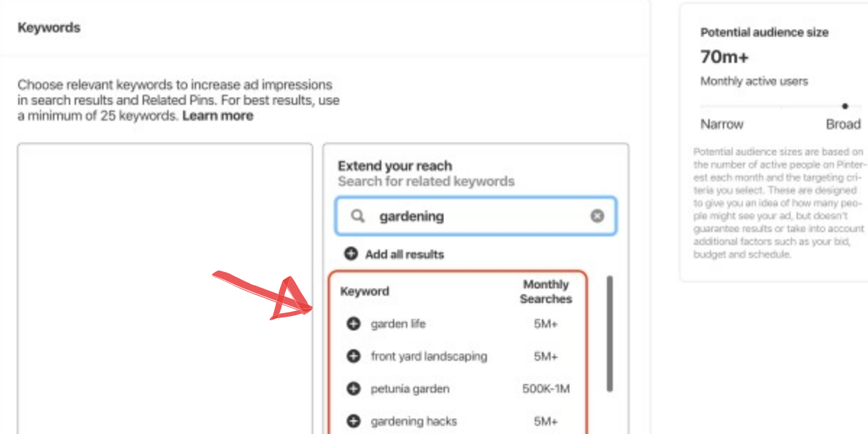Click the "500K-1M" monthly searches value
868x434 pixels.
pyautogui.click(x=546, y=389)
